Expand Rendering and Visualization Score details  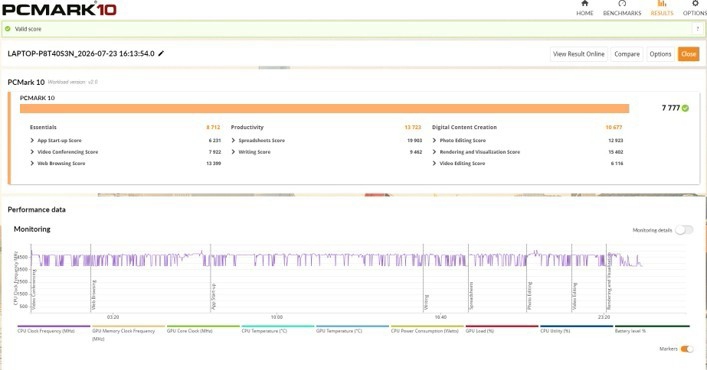[434, 152]
